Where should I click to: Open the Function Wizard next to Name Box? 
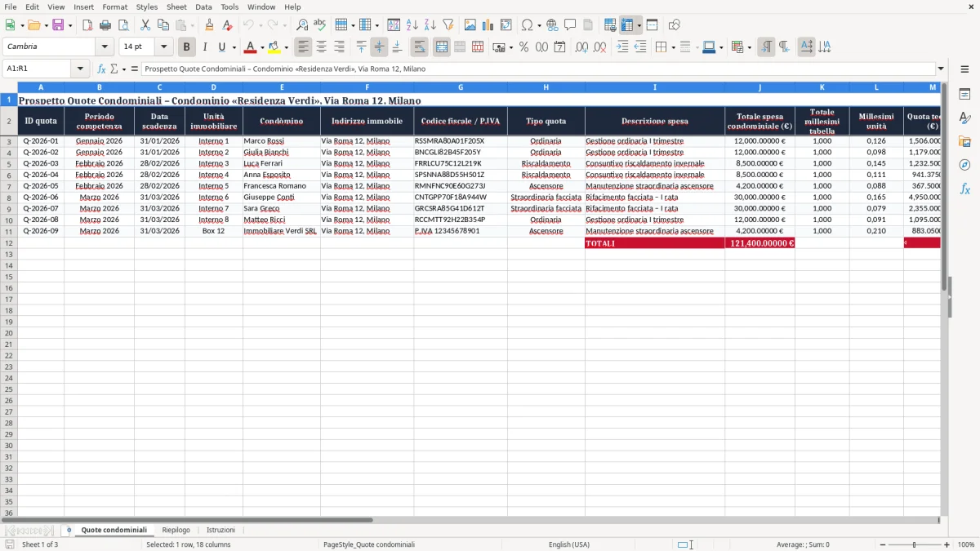click(101, 69)
